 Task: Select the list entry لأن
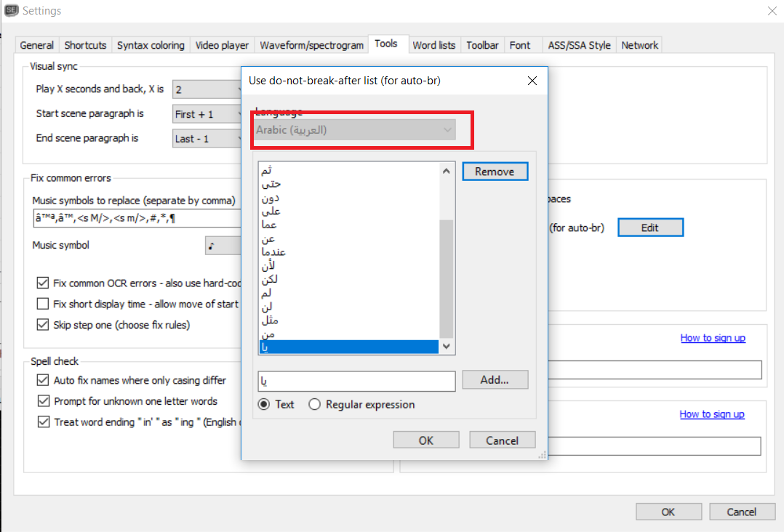pos(349,265)
